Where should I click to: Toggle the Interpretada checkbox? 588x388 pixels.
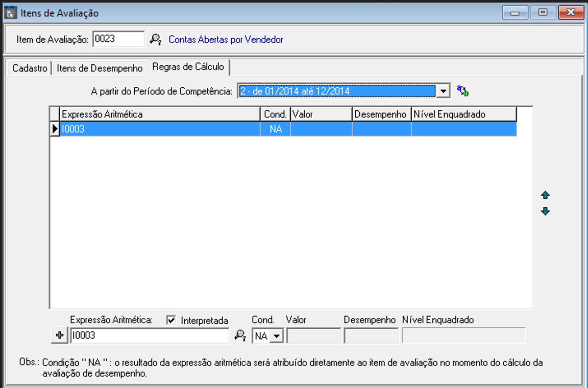171,320
